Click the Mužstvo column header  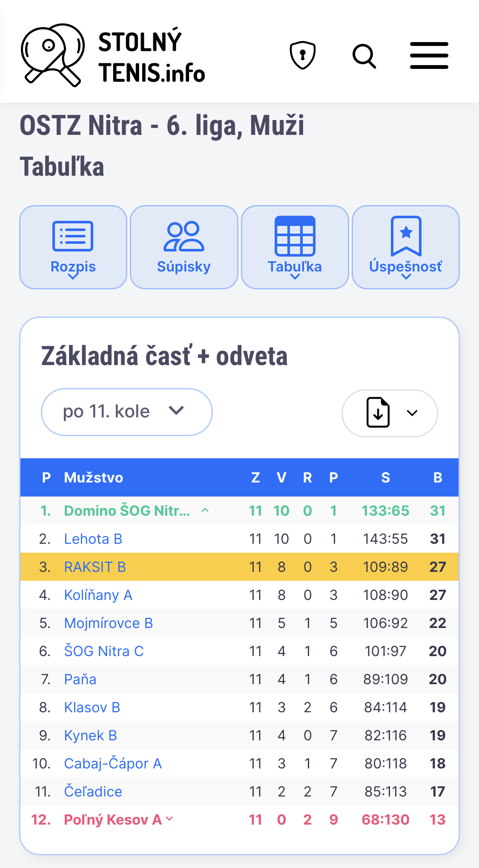tap(94, 477)
